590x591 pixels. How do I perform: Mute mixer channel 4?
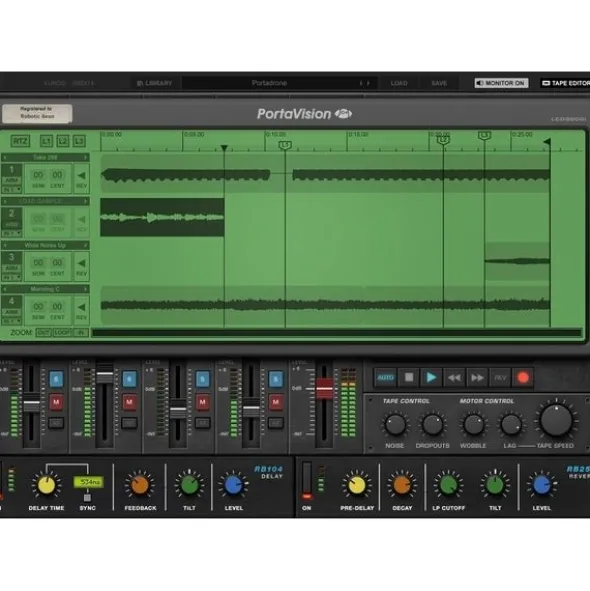tap(276, 402)
